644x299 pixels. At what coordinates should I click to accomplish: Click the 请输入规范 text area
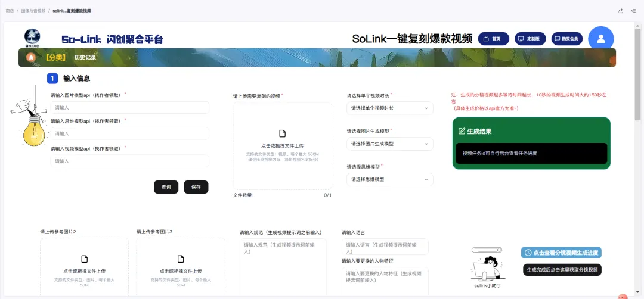pyautogui.click(x=283, y=267)
